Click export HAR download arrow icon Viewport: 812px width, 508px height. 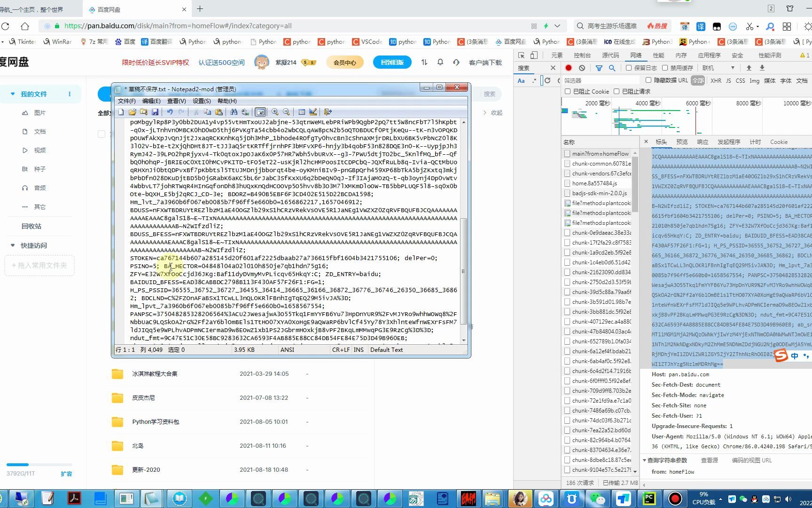coord(762,68)
